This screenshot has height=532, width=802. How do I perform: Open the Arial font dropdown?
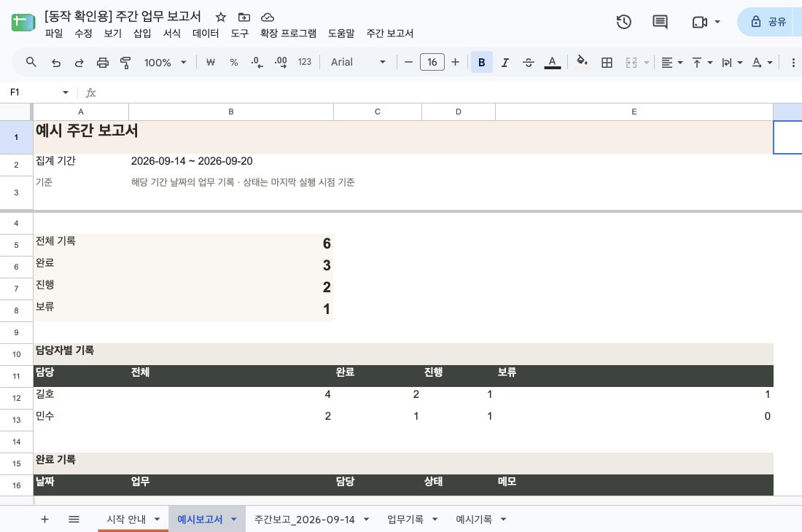click(x=358, y=63)
